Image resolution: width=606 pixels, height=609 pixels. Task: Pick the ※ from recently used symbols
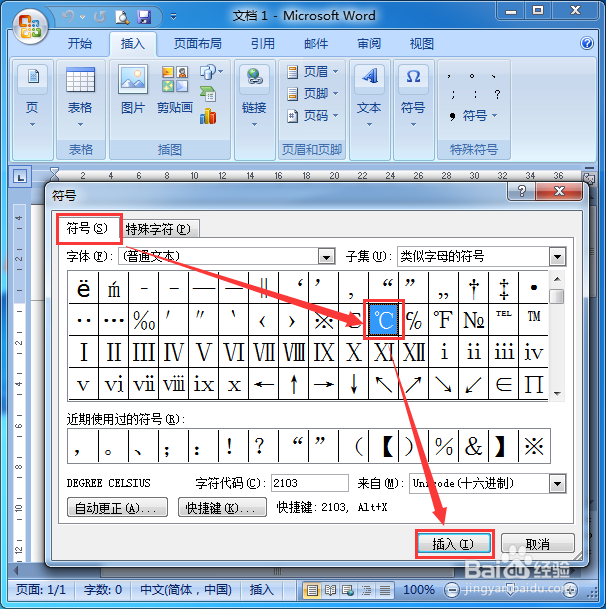point(534,446)
